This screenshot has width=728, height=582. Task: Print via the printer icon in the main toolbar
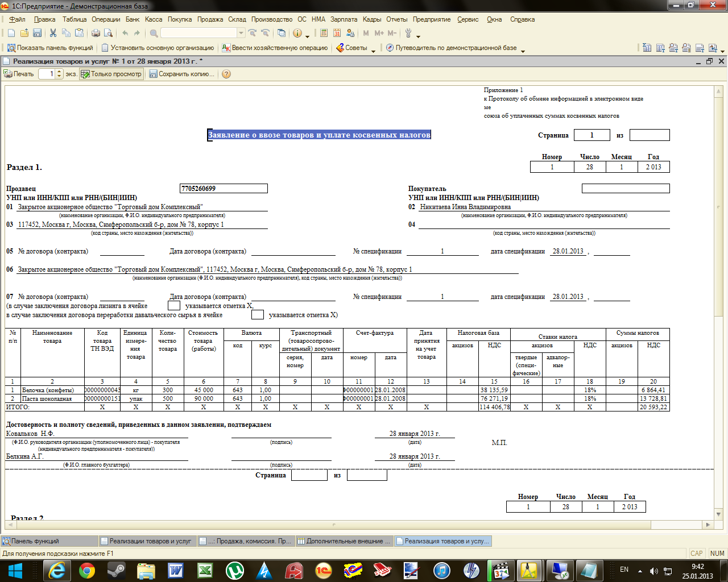coord(96,33)
